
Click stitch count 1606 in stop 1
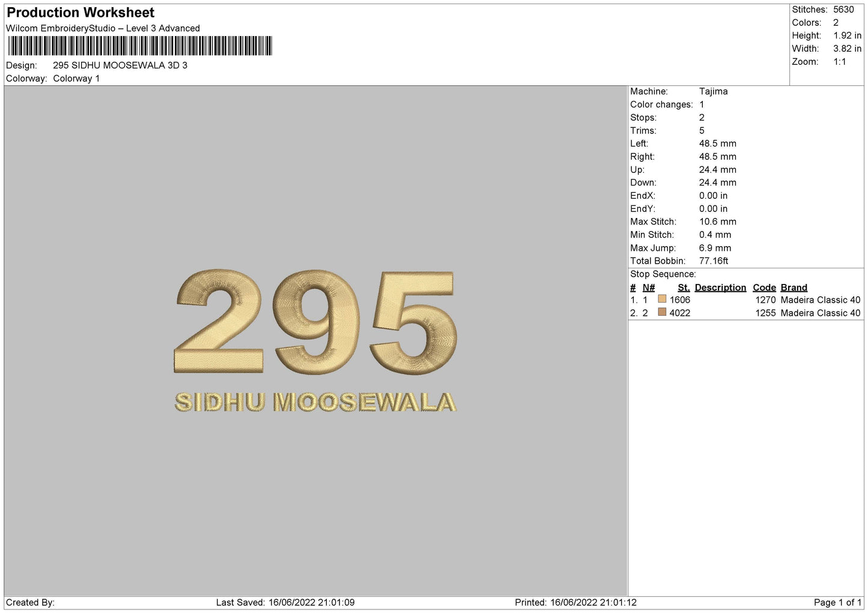[x=680, y=300]
